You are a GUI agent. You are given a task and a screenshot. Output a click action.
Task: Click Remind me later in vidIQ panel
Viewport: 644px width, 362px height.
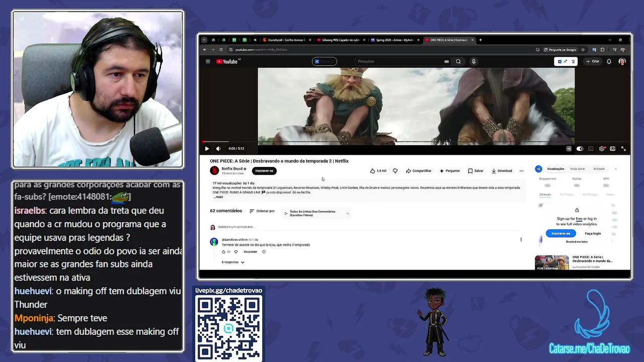click(577, 242)
